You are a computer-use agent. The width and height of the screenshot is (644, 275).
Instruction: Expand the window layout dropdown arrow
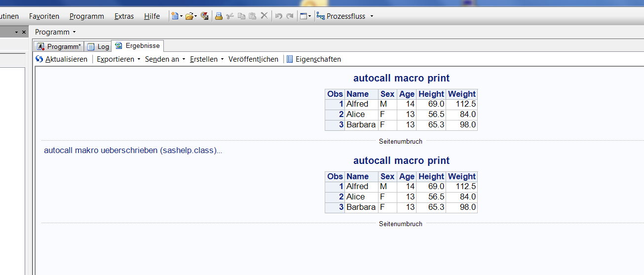[x=309, y=16]
